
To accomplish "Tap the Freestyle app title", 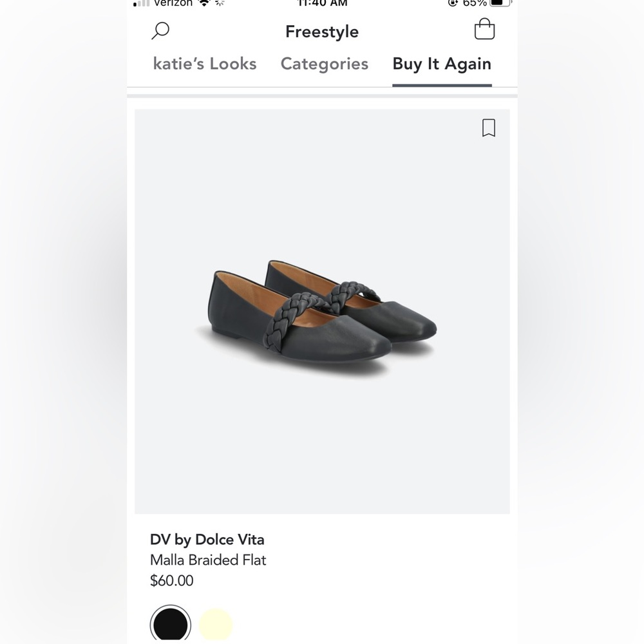I will (322, 31).
